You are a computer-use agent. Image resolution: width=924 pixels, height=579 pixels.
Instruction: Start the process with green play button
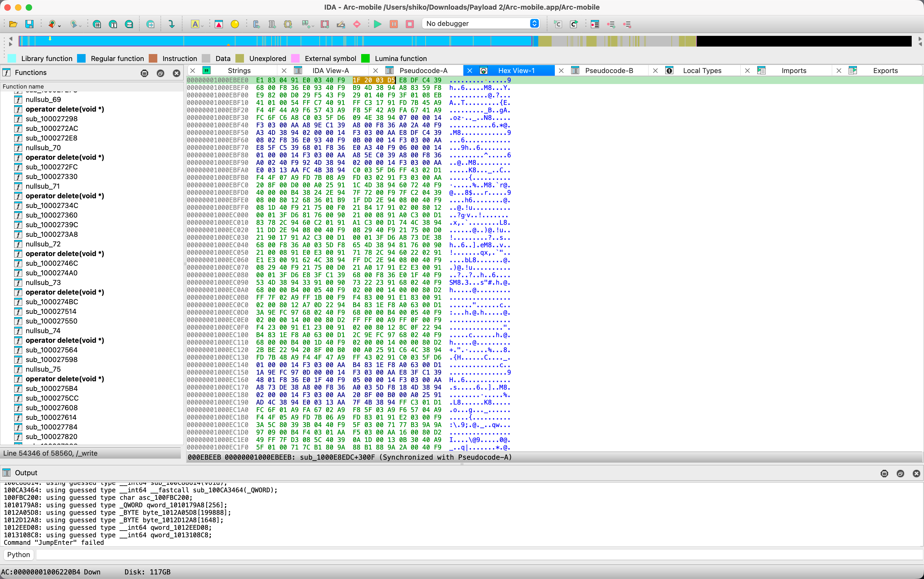point(377,24)
